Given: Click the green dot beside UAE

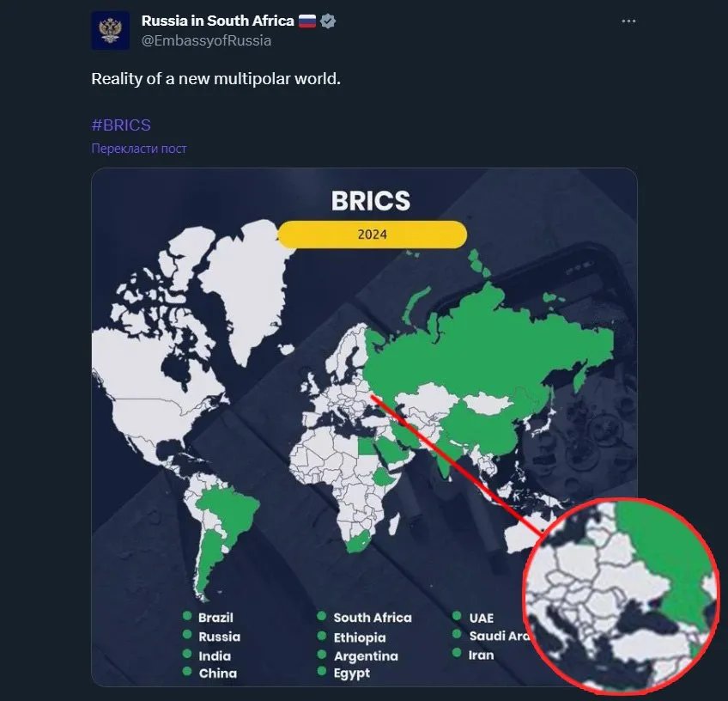Looking at the screenshot, I should pos(456,617).
